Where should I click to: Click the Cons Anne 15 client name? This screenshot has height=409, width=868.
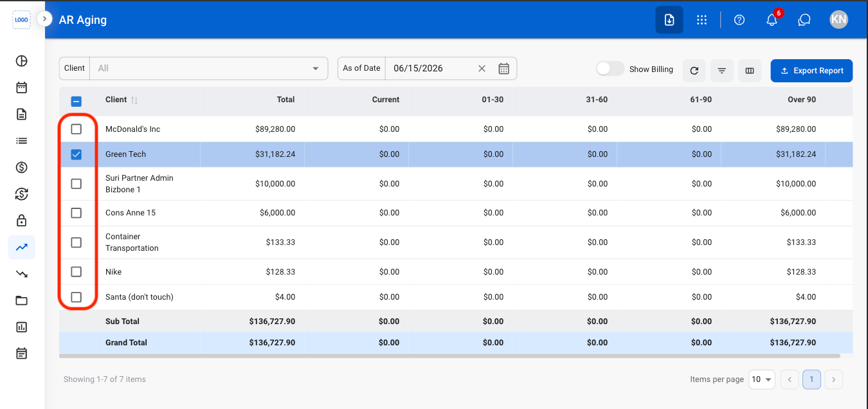(131, 213)
